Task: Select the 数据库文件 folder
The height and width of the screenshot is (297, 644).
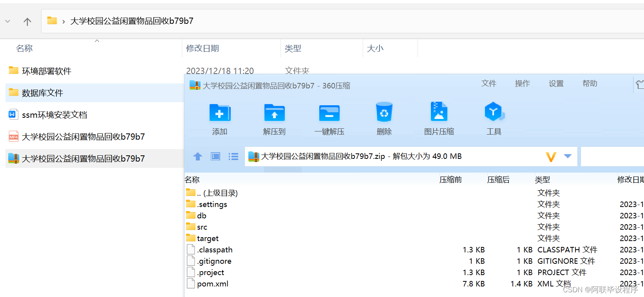Action: coord(42,93)
